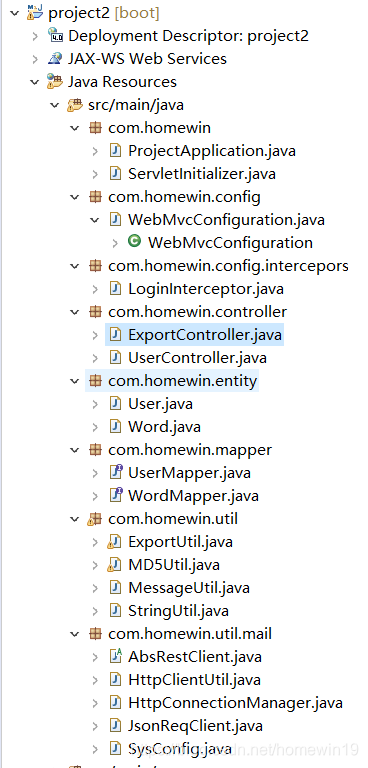Select StringUtil.java file name

pyautogui.click(x=178, y=611)
